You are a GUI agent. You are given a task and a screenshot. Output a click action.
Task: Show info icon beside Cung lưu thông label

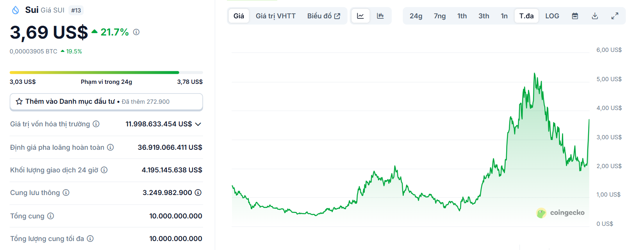(x=66, y=193)
